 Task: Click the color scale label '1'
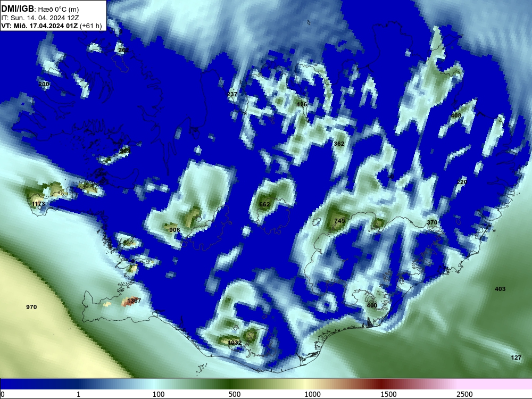(78, 394)
